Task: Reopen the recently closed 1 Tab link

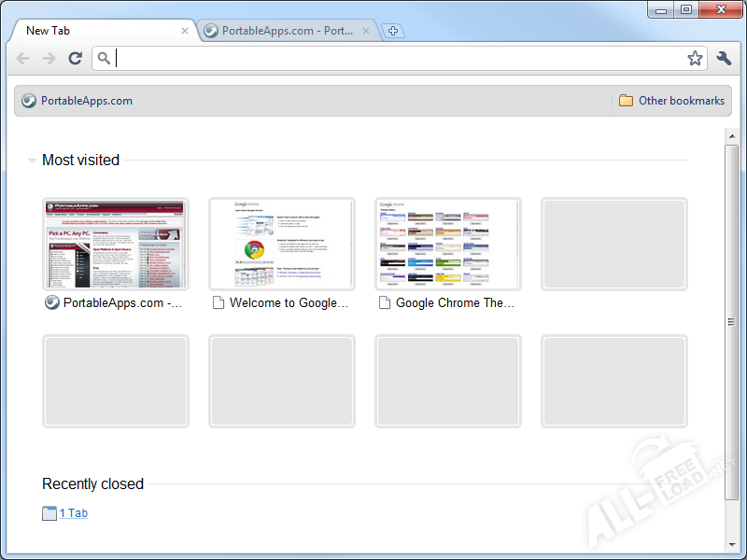Action: [x=73, y=513]
